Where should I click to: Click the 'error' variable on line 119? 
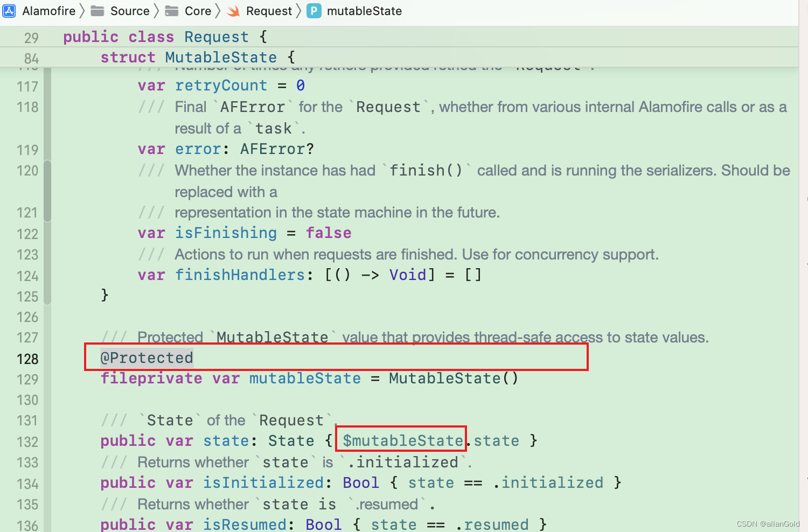pos(198,149)
